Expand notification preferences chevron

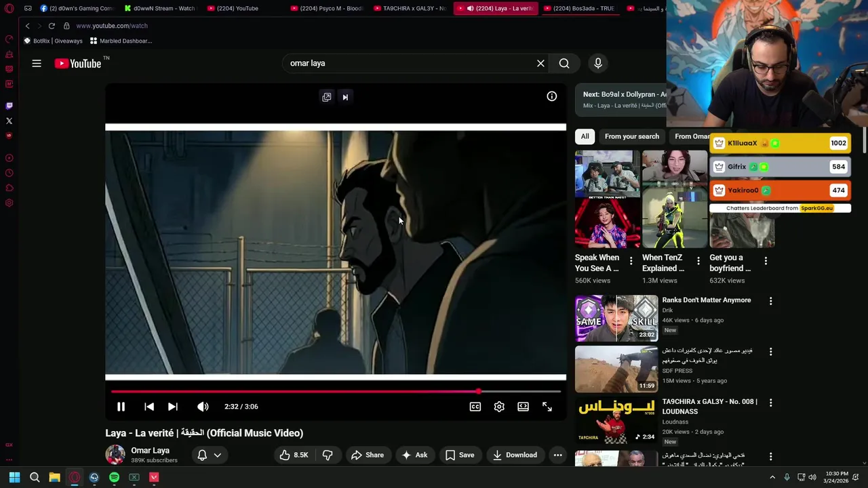218,455
